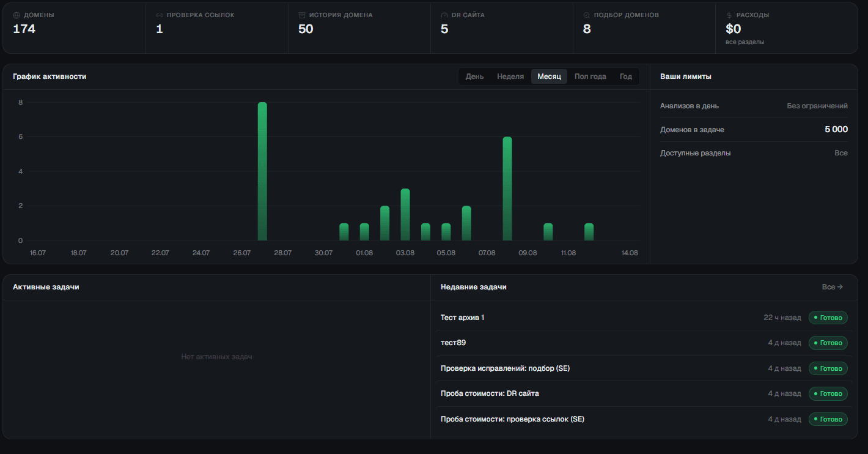The image size is (868, 454).
Task: Click the Нет активных задач placeholder text
Action: pos(217,357)
